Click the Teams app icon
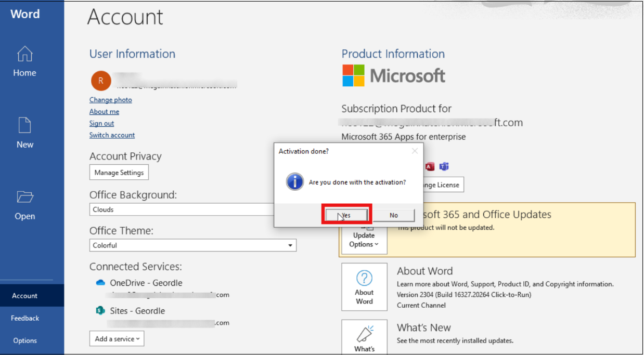Viewport: 644px width, 355px height. 444,167
